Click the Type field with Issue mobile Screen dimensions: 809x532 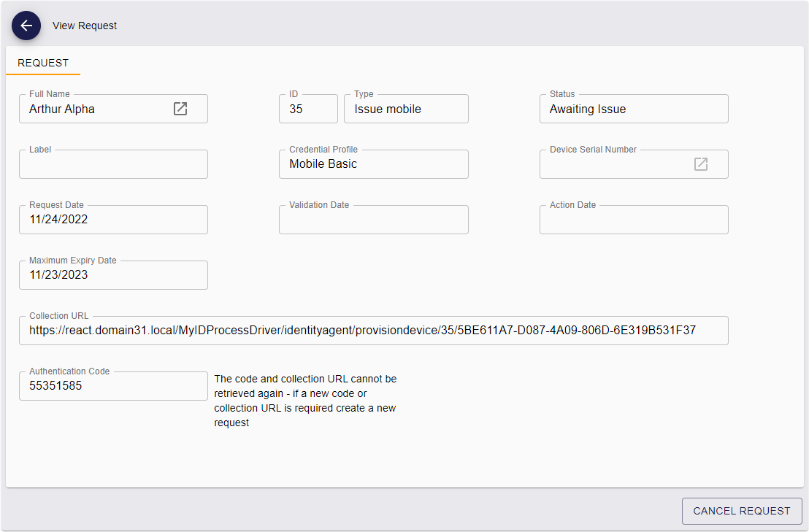click(x=405, y=109)
